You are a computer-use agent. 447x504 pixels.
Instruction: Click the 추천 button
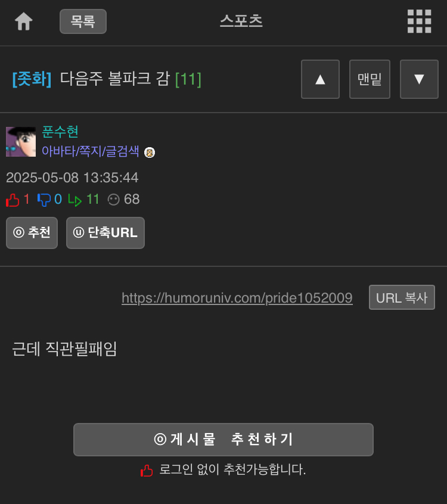coord(32,233)
